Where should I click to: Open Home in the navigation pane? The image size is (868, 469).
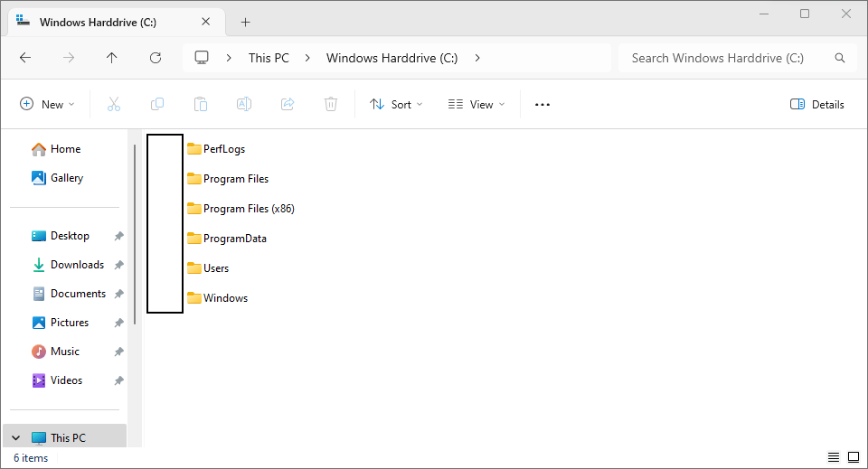point(56,149)
